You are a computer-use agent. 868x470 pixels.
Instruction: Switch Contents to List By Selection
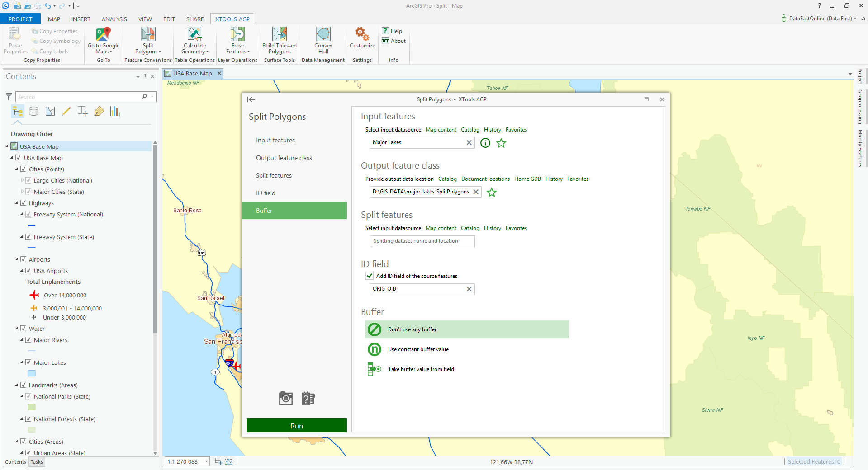50,111
